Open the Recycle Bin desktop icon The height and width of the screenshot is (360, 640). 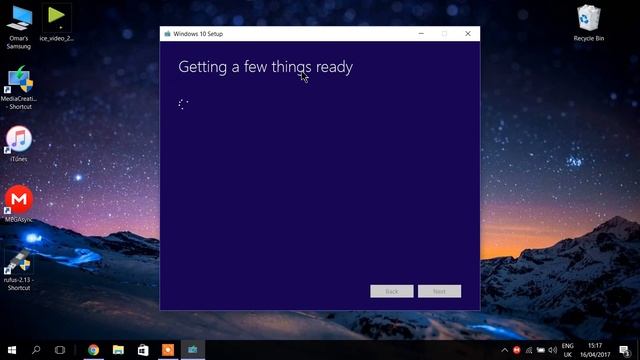click(x=589, y=23)
